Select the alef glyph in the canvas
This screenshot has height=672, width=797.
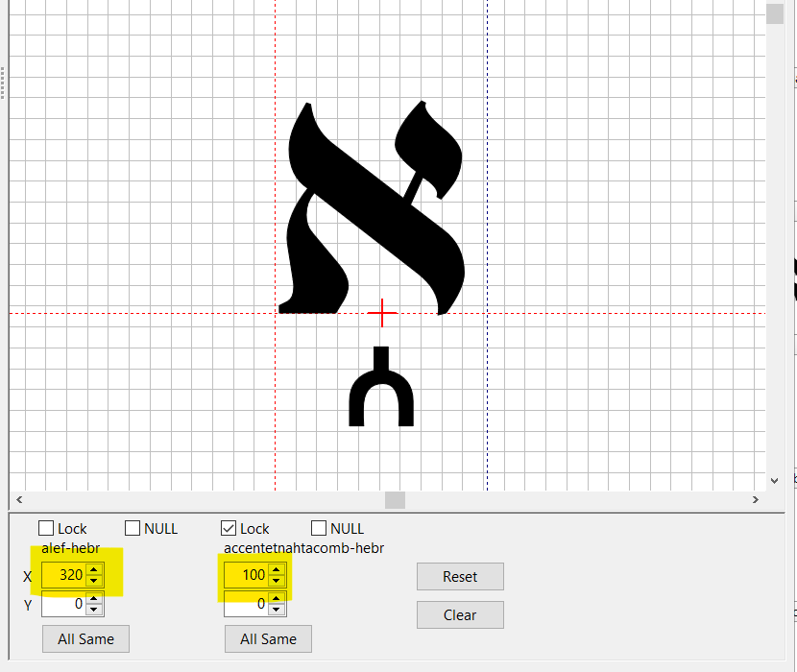(372, 207)
